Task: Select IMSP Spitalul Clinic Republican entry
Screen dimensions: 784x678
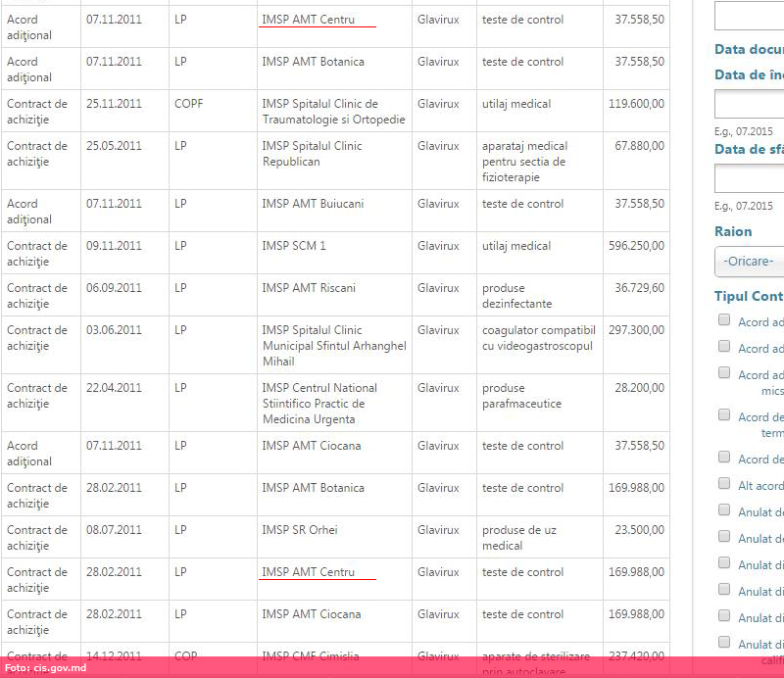Action: 312,153
